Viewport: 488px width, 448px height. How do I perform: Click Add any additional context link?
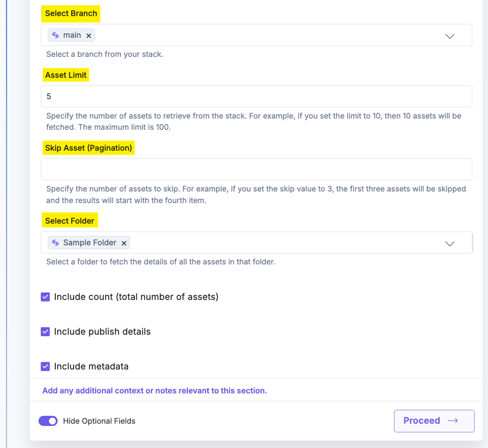(155, 391)
